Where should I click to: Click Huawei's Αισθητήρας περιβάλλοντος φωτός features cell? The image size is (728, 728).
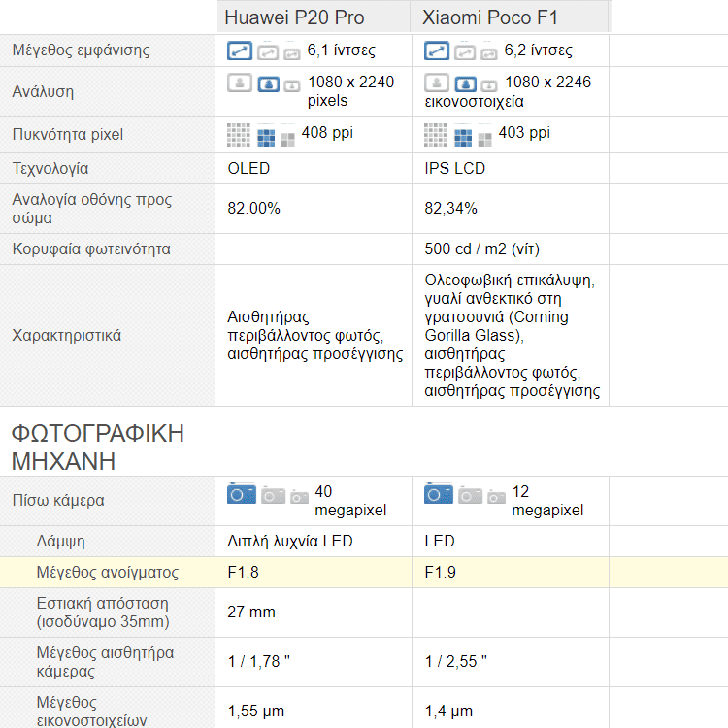click(314, 335)
